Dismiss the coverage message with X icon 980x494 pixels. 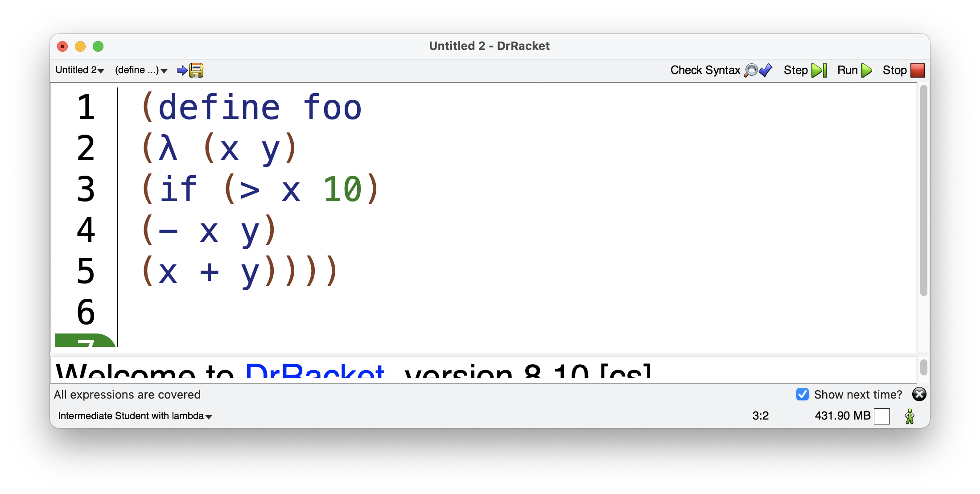[x=919, y=394]
